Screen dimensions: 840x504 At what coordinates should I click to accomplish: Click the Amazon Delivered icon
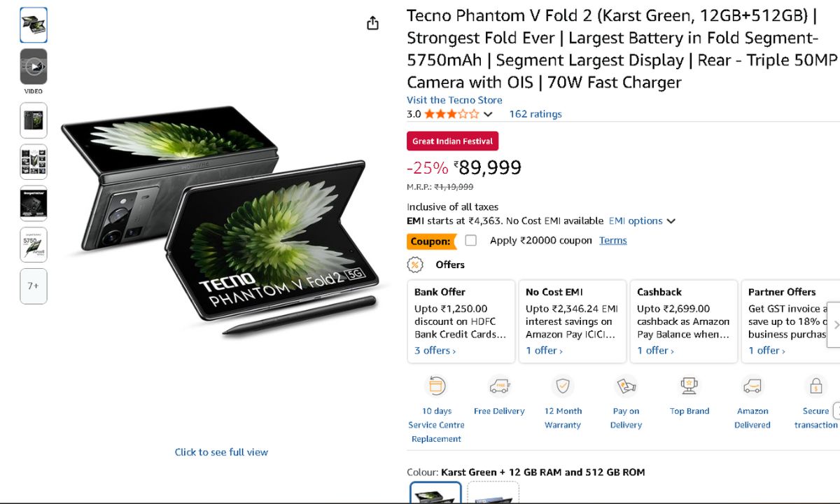click(x=752, y=386)
